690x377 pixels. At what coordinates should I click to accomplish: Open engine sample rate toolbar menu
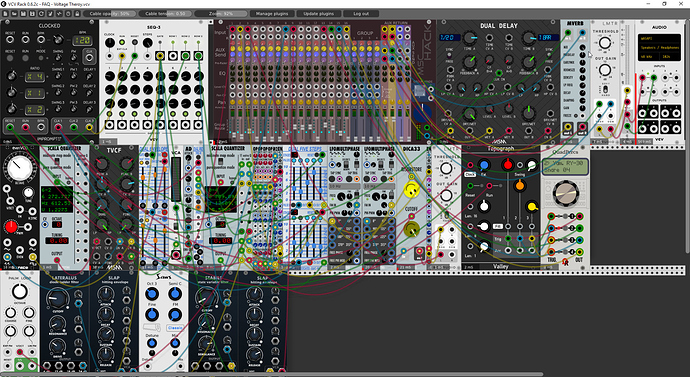(68, 14)
